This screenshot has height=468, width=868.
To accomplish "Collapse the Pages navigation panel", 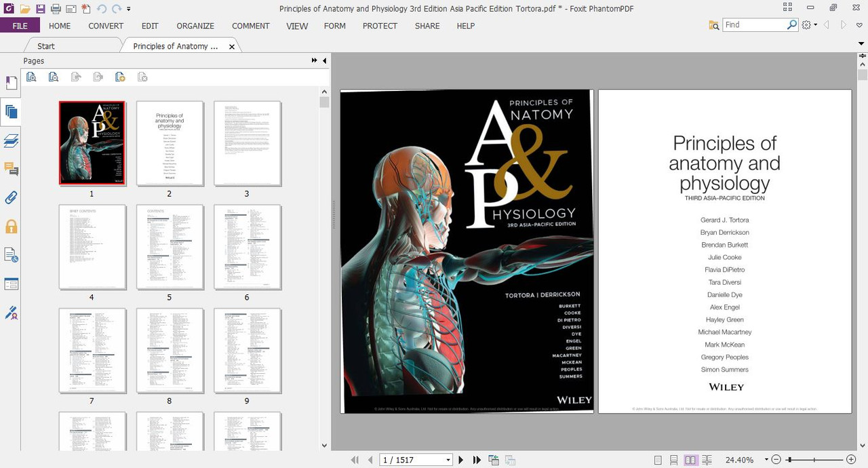I will (324, 60).
